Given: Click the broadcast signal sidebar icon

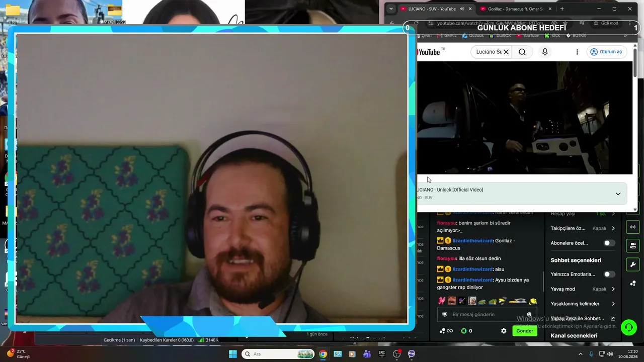Looking at the screenshot, I should click(633, 227).
